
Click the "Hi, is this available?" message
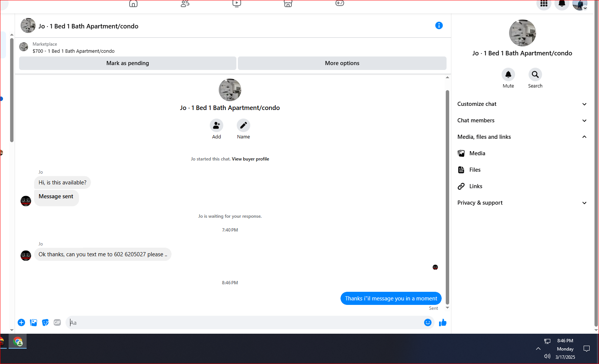63,183
